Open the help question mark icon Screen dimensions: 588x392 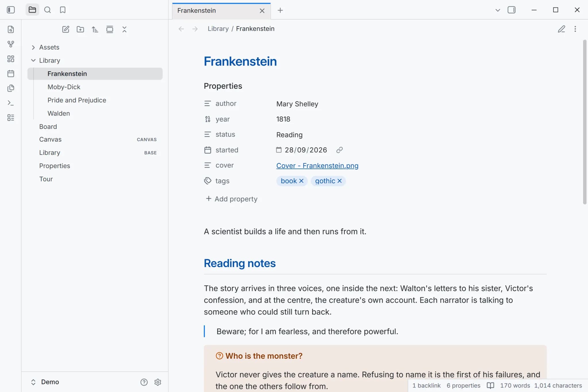click(144, 382)
